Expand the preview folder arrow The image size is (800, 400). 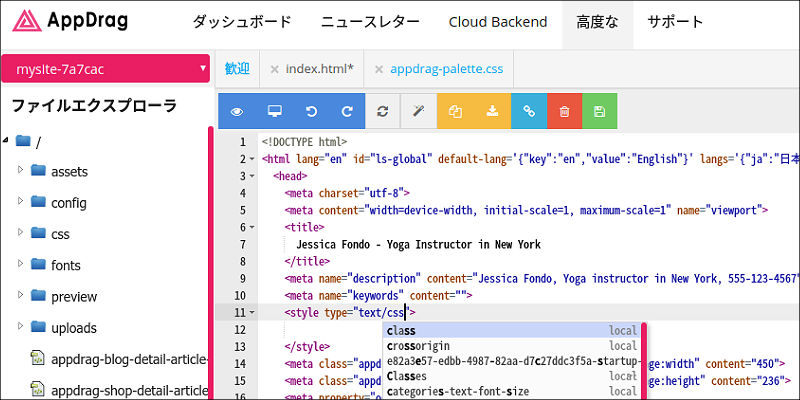coord(20,294)
